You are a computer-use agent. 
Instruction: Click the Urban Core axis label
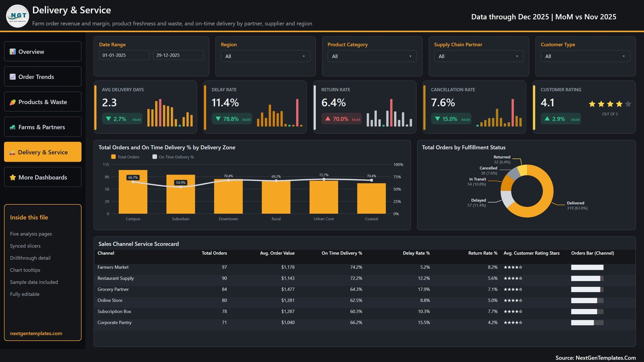tap(324, 219)
